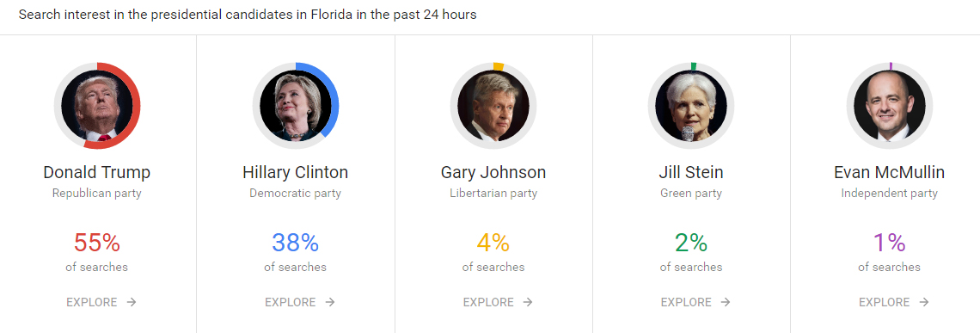Click Gary Johnson's circular portrait photo
Screen dimensions: 980x333
pyautogui.click(x=493, y=106)
